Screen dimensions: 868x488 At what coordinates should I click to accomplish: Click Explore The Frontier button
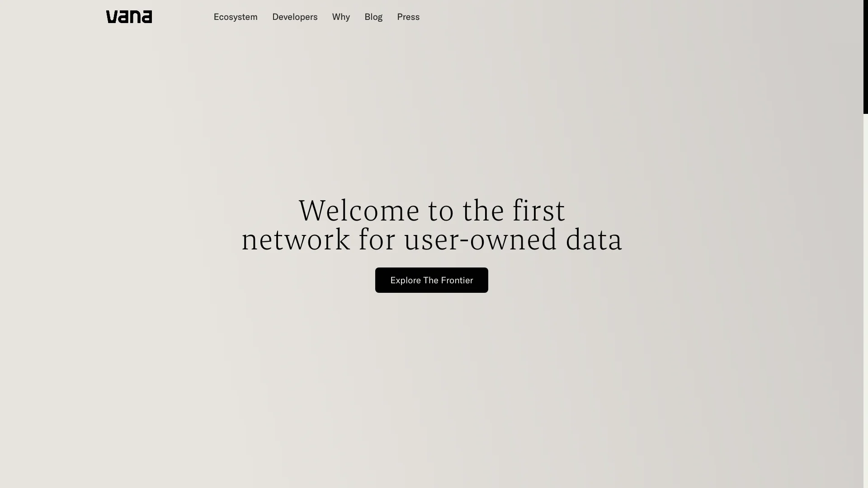coord(432,280)
